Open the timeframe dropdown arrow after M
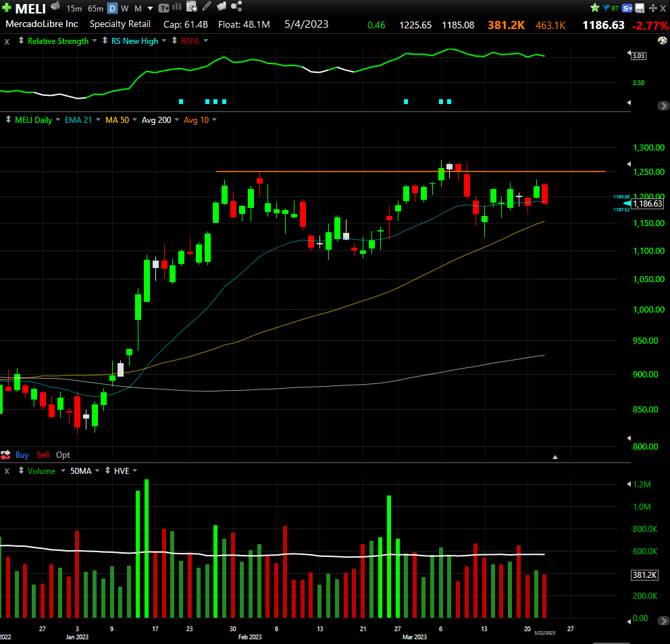 click(150, 9)
